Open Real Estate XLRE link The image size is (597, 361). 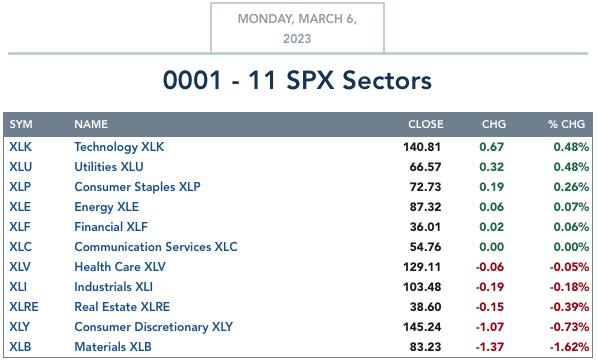[122, 307]
